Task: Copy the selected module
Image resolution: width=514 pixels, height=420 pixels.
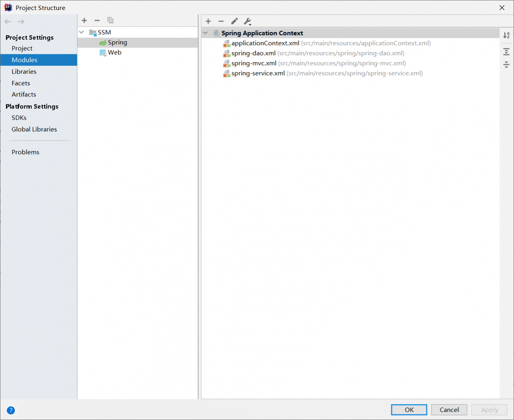Action: [110, 20]
